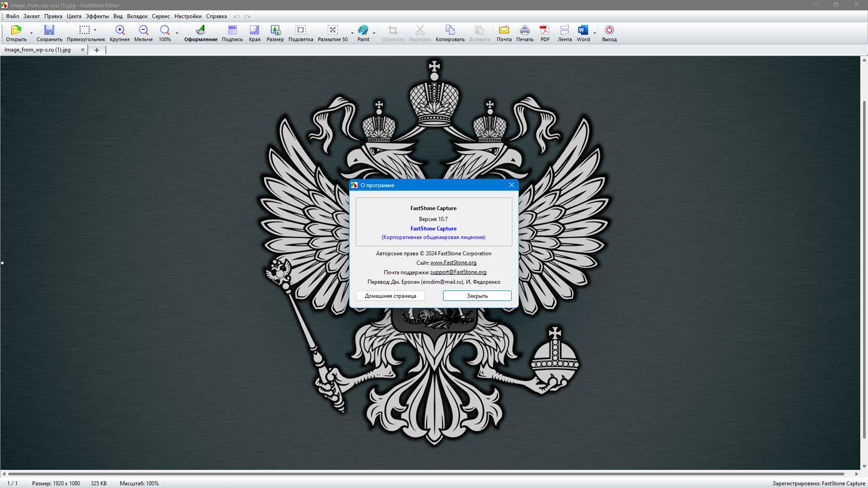This screenshot has height=488, width=868.
Task: Click the Копировать copy icon
Action: tap(450, 30)
